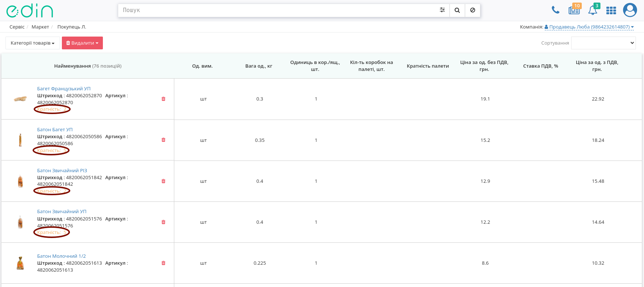Open Батон Звичайний РІЗ product thumbnail
Screen dimensions: 644x287
[x=21, y=181]
